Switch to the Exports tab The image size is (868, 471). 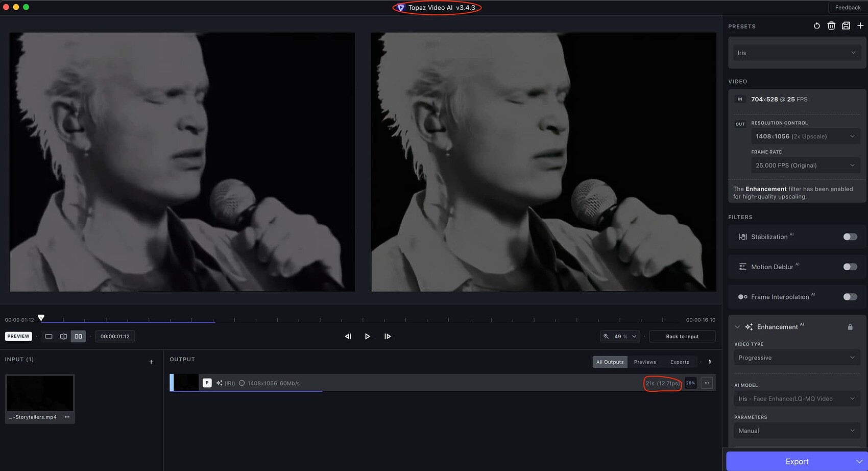(x=680, y=362)
